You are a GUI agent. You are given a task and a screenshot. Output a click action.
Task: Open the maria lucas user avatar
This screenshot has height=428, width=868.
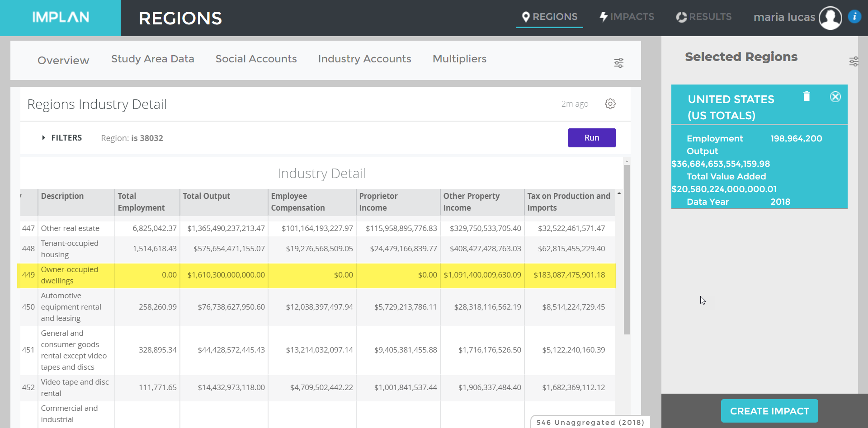tap(830, 18)
